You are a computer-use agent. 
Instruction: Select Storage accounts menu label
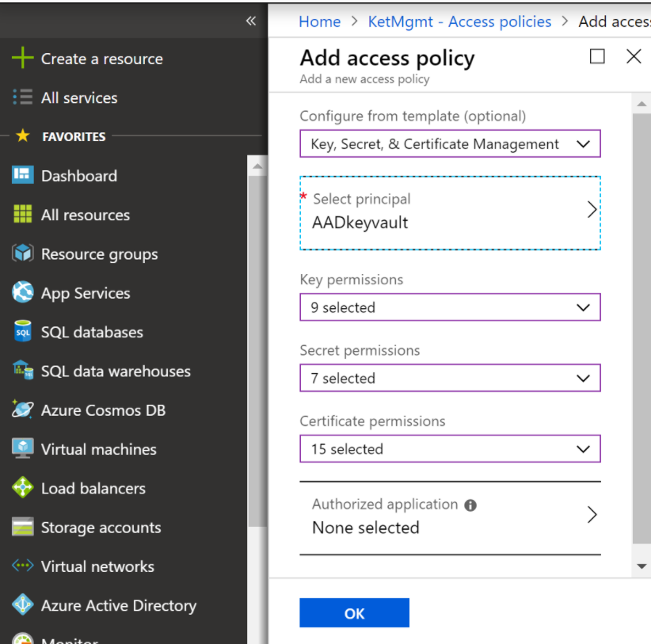101,528
